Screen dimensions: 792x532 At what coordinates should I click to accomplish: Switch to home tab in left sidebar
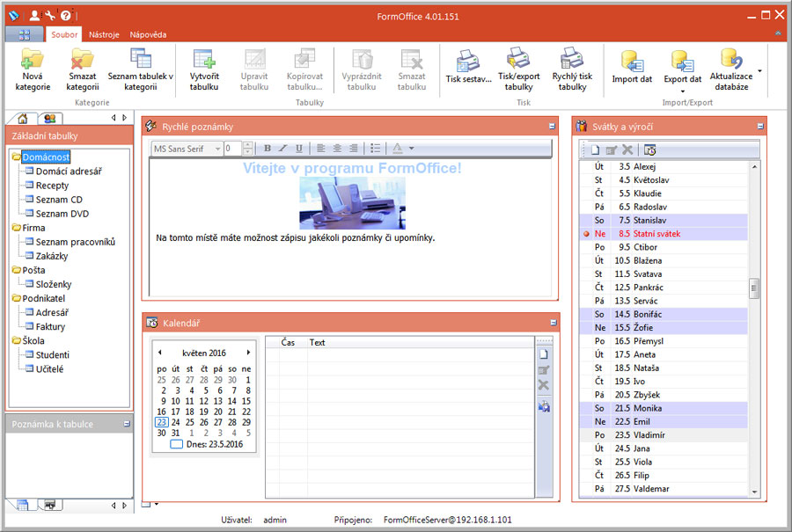tap(22, 119)
